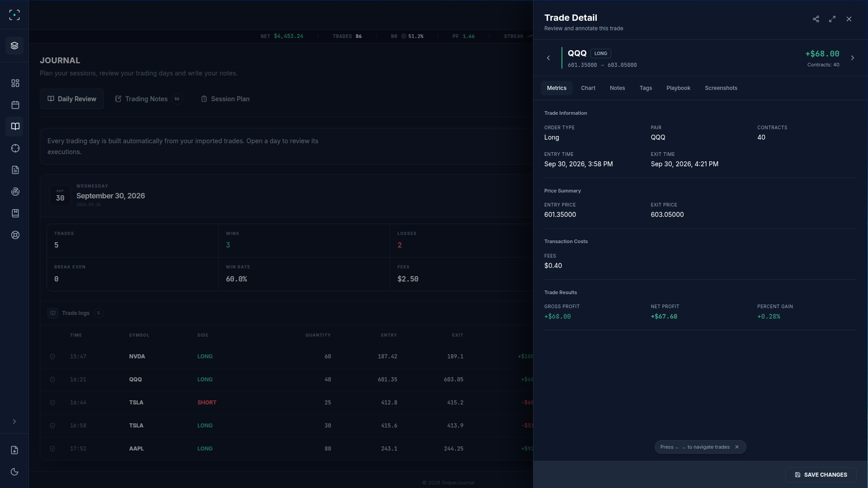868x488 pixels.
Task: Switch to Trading Notes tab
Action: (x=148, y=99)
